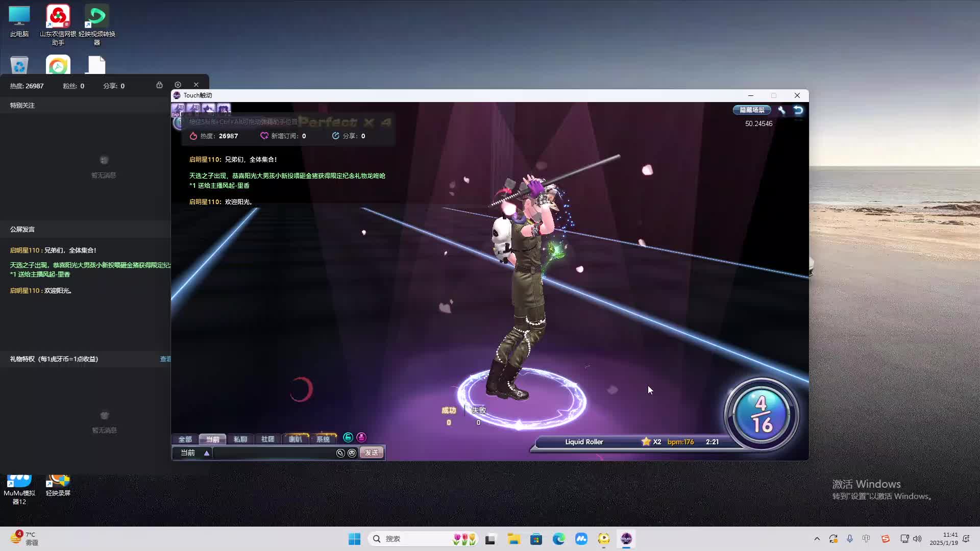Click the eraser clear-chat icon

click(x=340, y=453)
